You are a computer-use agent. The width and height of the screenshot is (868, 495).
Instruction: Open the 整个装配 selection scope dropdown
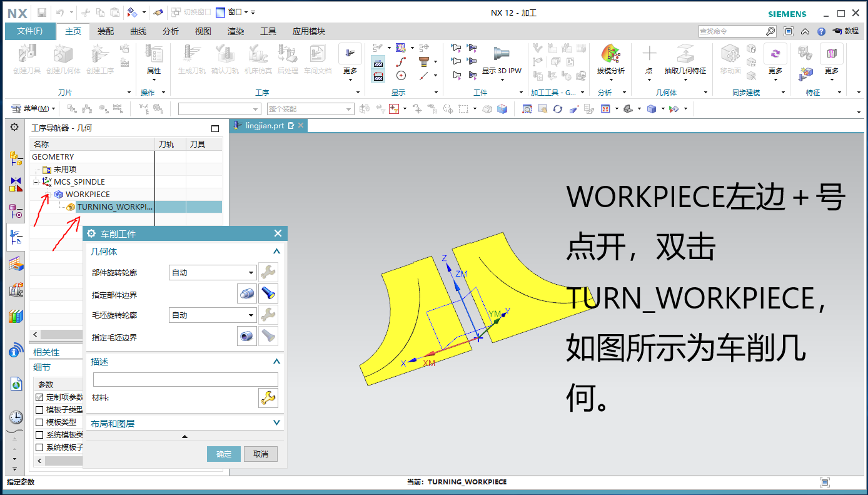click(x=311, y=109)
